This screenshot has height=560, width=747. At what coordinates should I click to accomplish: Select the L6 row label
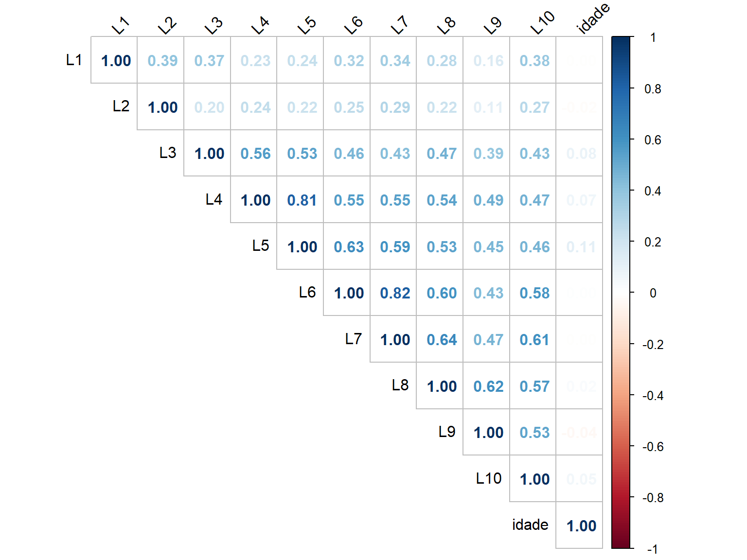click(x=307, y=293)
